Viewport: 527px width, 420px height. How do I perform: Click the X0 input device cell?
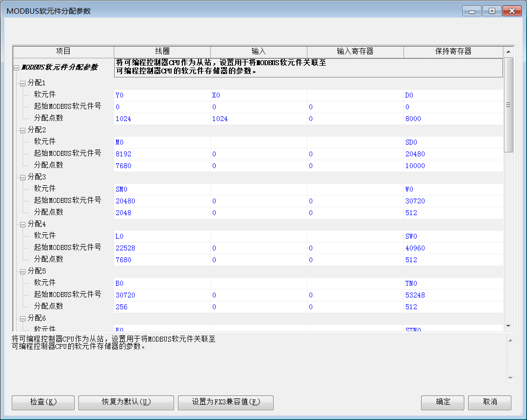[x=258, y=95]
